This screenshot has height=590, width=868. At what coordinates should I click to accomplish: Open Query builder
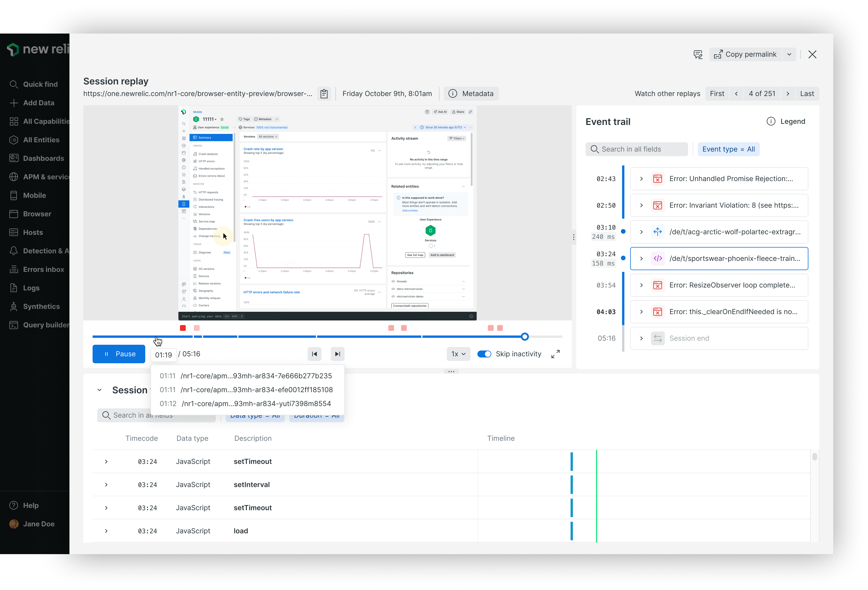39,325
